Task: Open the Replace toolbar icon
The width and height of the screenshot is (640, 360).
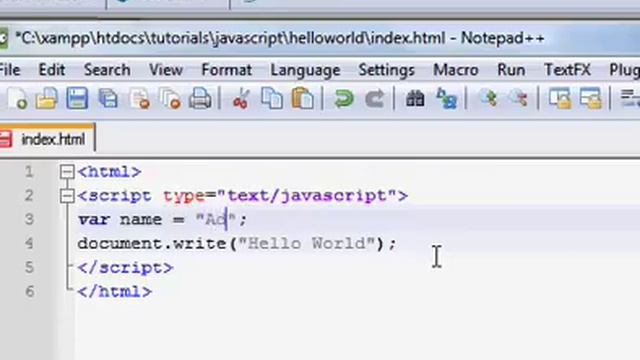Action: click(x=446, y=98)
